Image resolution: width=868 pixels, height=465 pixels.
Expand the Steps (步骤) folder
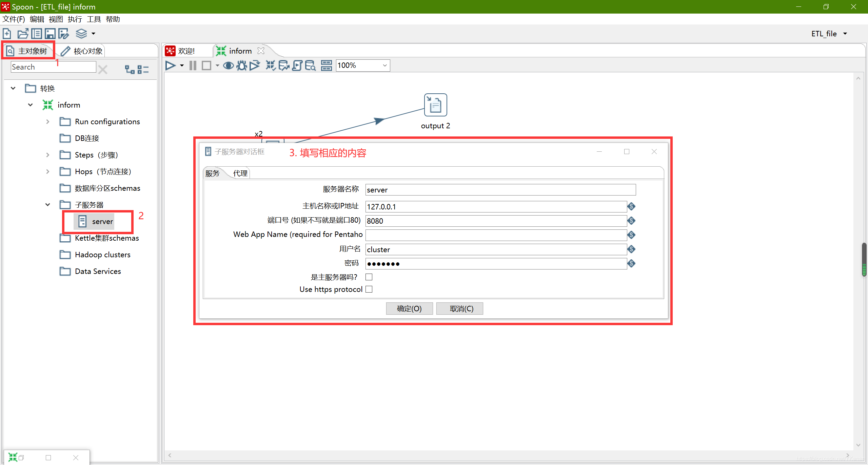[47, 155]
